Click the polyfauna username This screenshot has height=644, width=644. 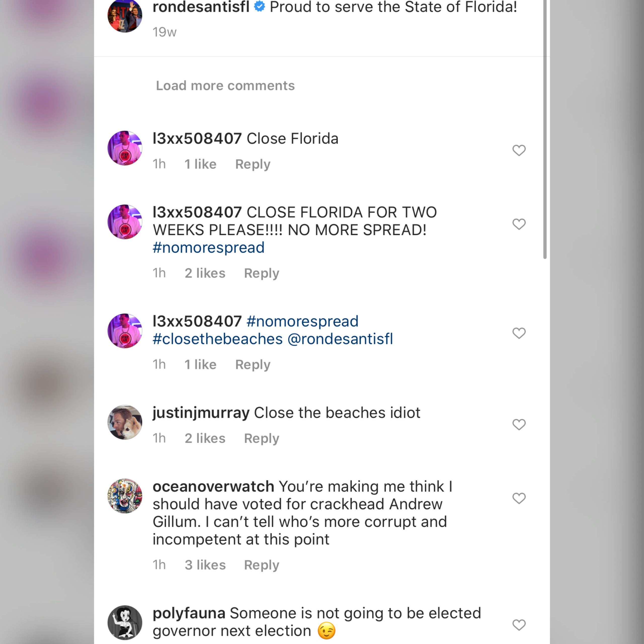pos(189,613)
